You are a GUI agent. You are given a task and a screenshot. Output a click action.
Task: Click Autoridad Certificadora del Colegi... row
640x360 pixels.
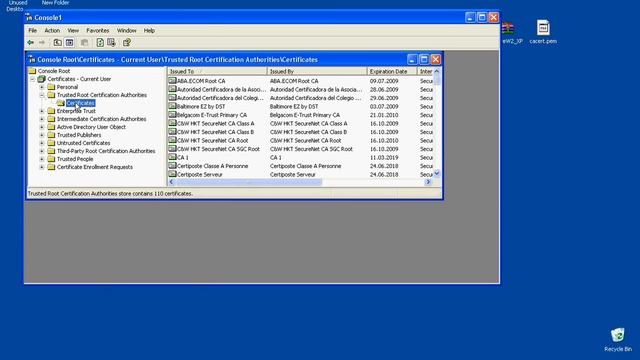(300, 98)
